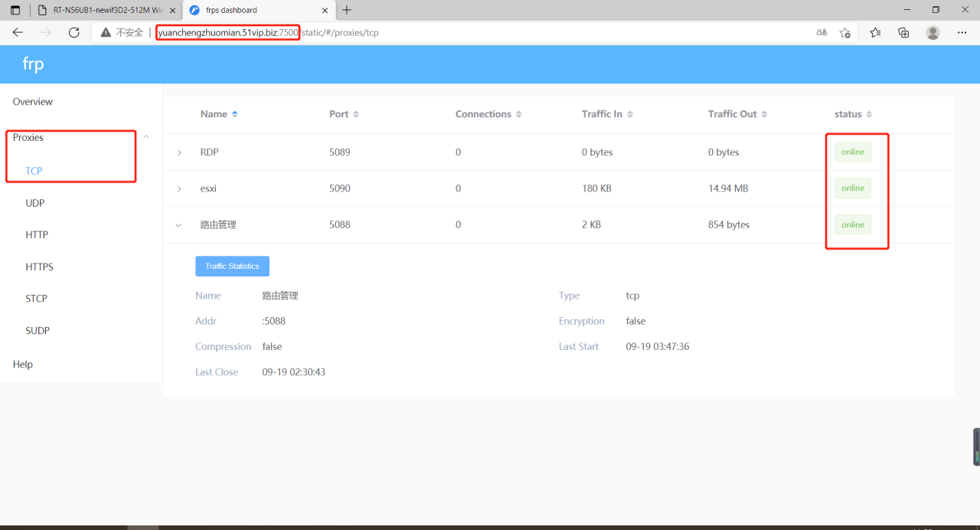
Task: Open the browser Collections icon
Action: (903, 32)
